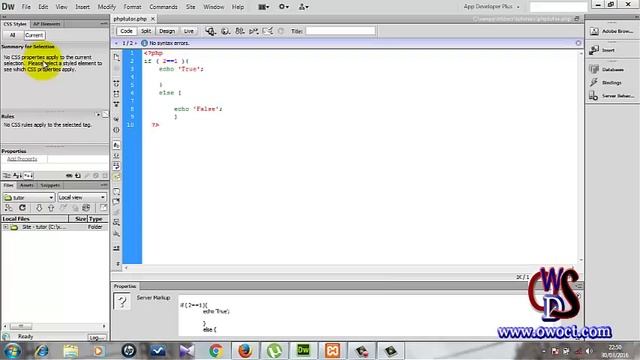This screenshot has width=640, height=360.
Task: Switch to Code view
Action: [x=126, y=31]
